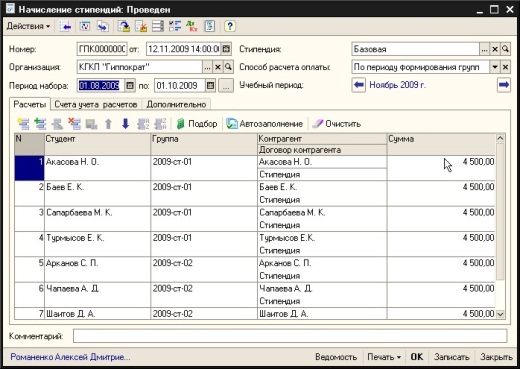This screenshot has width=520, height=369.
Task: Click the Сумма column header
Action: 441,144
